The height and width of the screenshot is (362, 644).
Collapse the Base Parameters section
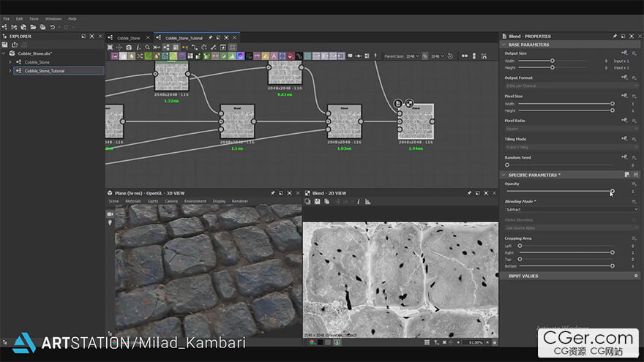(504, 45)
